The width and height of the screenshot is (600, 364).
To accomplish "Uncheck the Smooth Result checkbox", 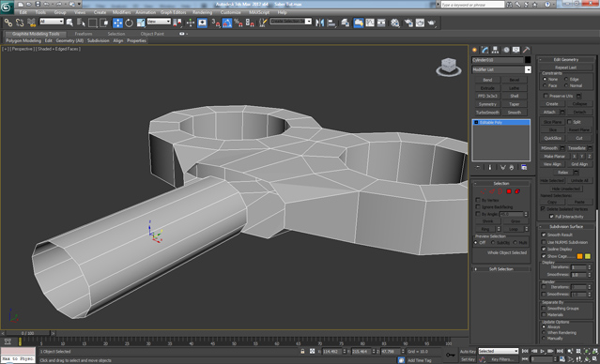I will point(544,235).
